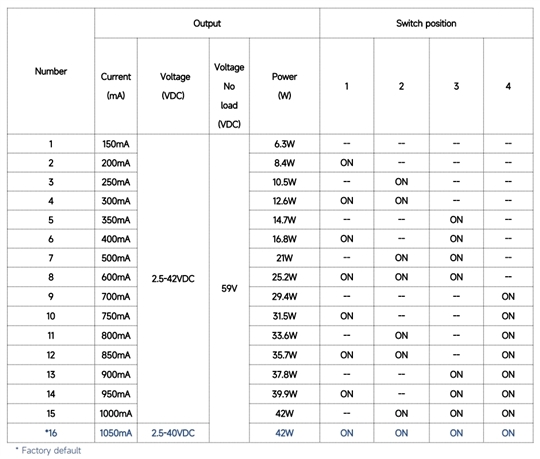The width and height of the screenshot is (540, 459).
Task: Click the 2.5-40VDC voltage cell
Action: 173,433
